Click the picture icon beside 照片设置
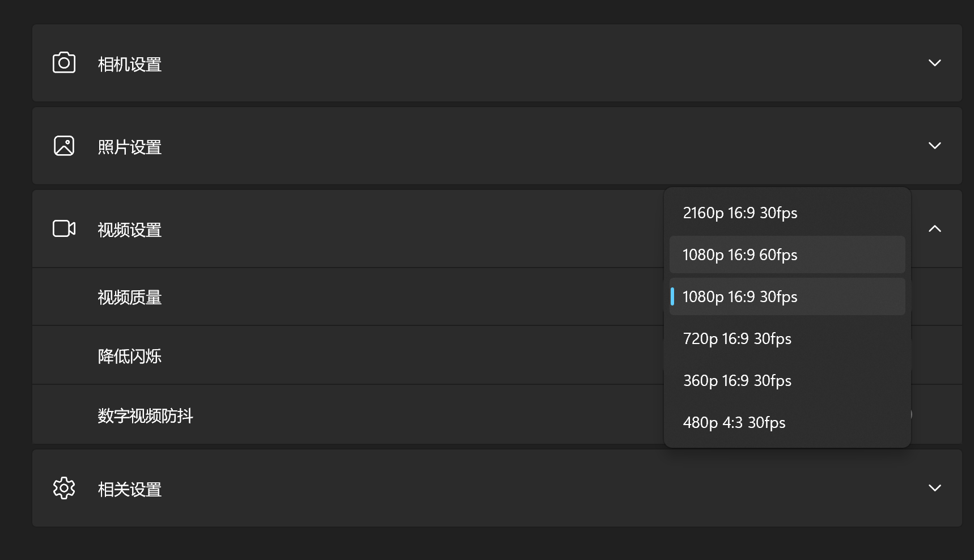The width and height of the screenshot is (974, 560). [64, 146]
